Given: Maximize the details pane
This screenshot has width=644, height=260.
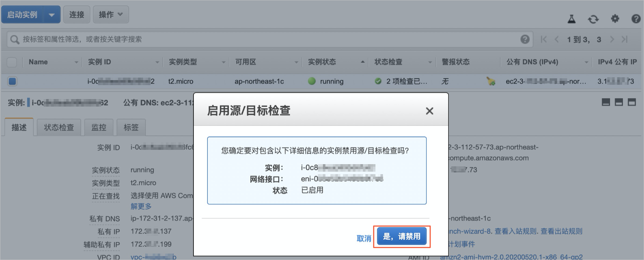Looking at the screenshot, I should tap(632, 102).
